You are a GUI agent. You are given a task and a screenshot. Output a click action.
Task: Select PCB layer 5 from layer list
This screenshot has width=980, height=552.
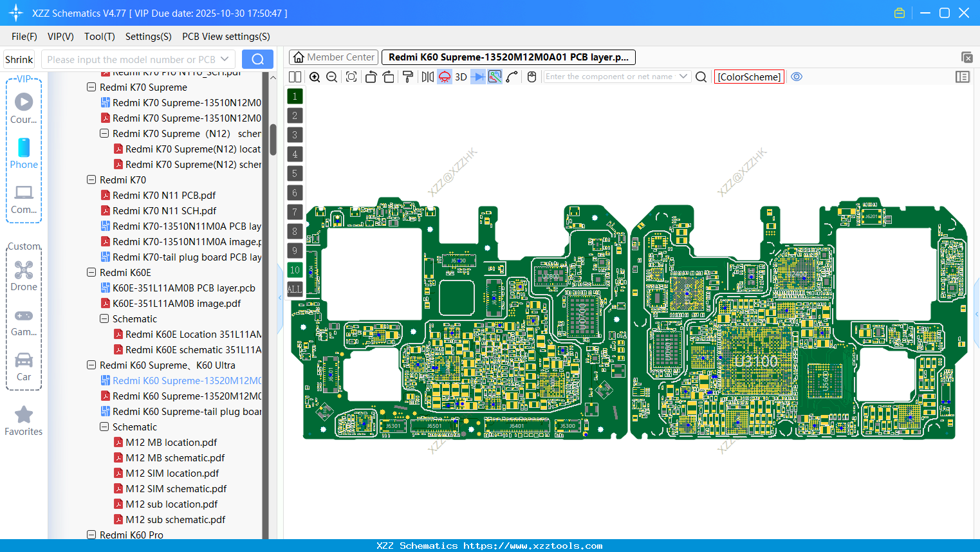tap(294, 173)
